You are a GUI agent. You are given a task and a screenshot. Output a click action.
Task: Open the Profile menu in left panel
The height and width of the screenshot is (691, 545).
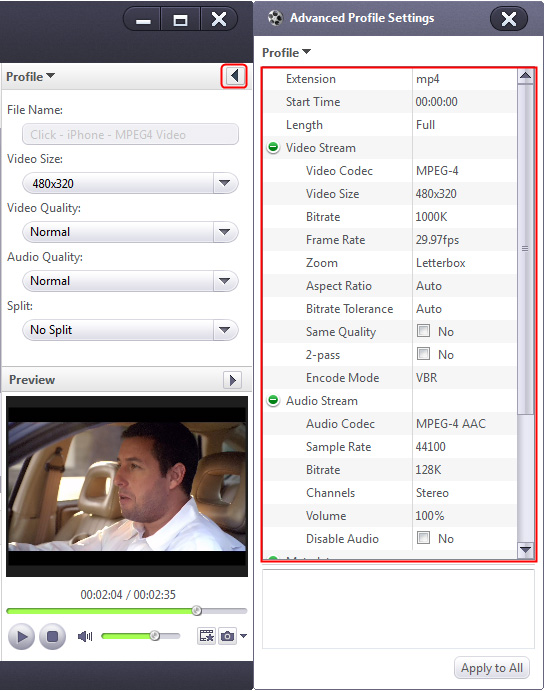(30, 77)
